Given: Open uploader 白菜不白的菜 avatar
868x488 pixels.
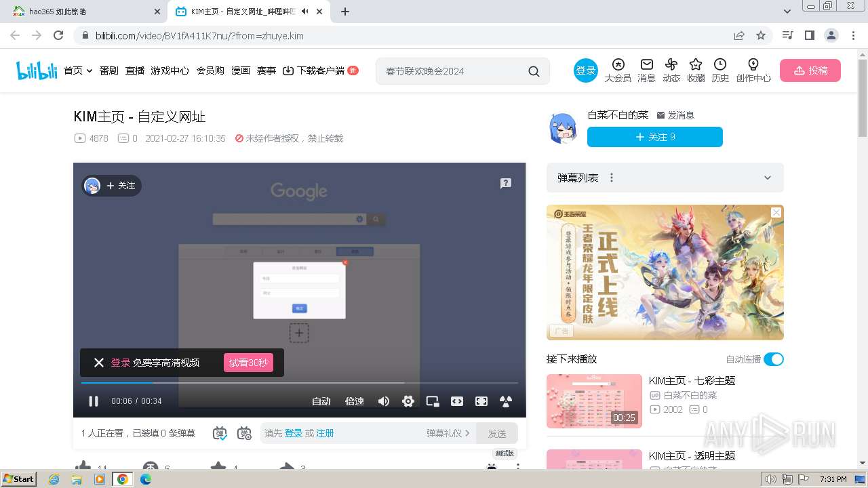Looking at the screenshot, I should (x=563, y=127).
